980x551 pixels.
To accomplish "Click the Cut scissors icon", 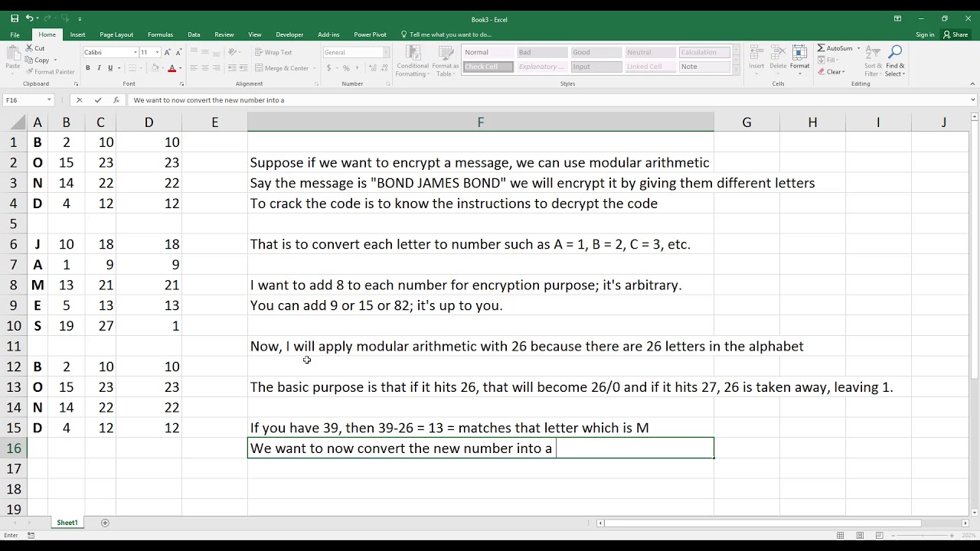I will tap(30, 48).
